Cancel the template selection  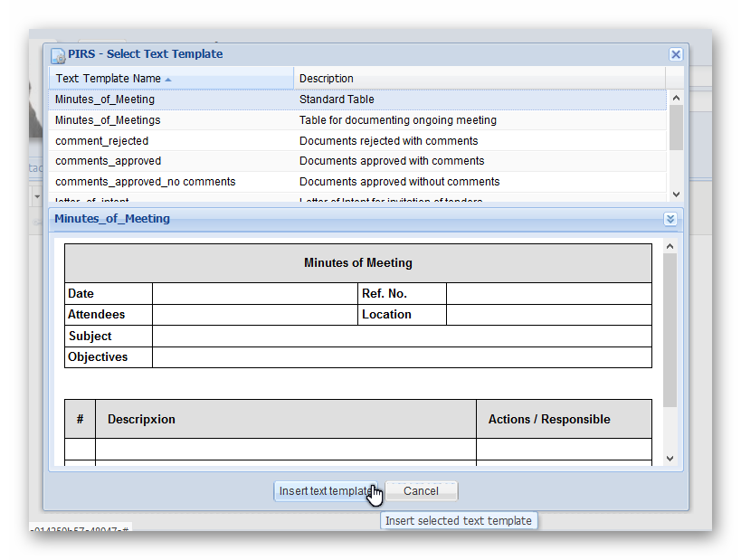click(x=421, y=491)
